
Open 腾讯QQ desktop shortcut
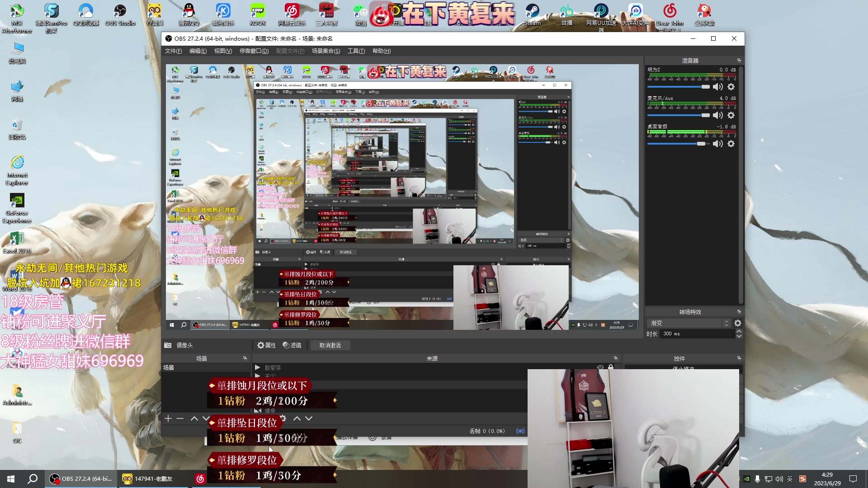click(189, 15)
